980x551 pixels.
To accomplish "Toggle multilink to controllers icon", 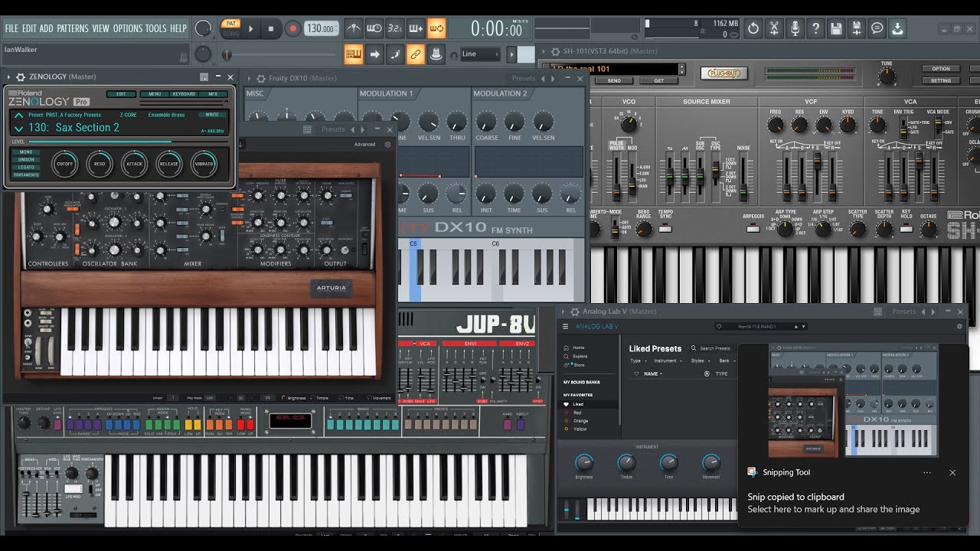I will pos(436,54).
